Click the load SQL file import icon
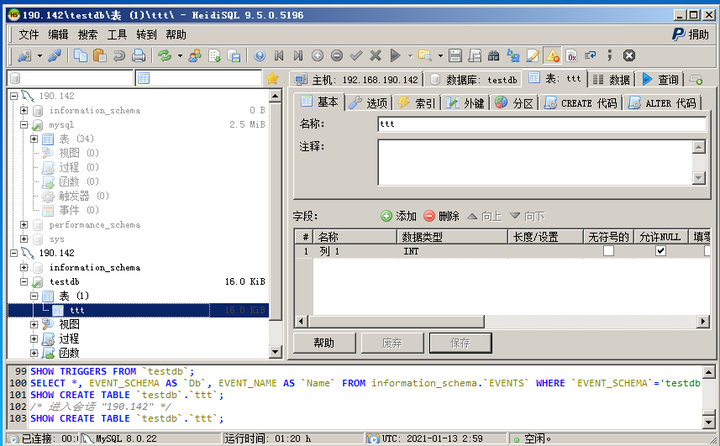 coord(214,56)
